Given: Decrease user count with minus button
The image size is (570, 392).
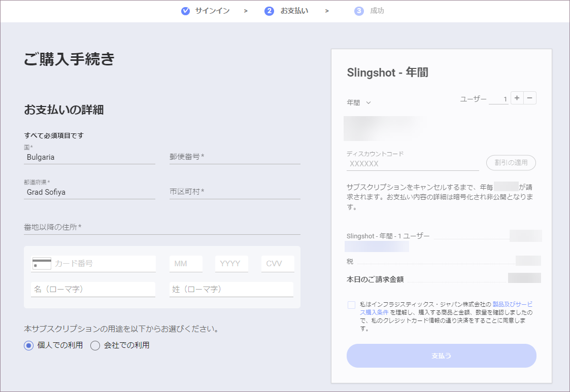Looking at the screenshot, I should (530, 98).
